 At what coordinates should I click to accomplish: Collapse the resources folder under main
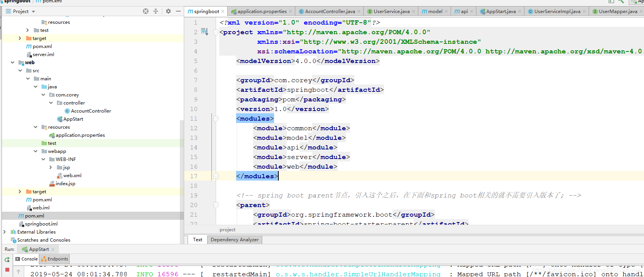tap(35, 127)
